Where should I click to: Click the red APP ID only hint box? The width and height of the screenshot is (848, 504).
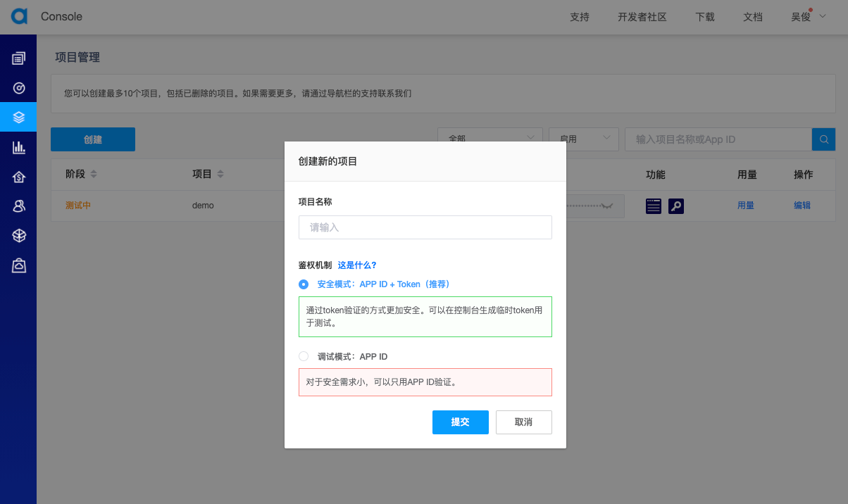(x=425, y=382)
